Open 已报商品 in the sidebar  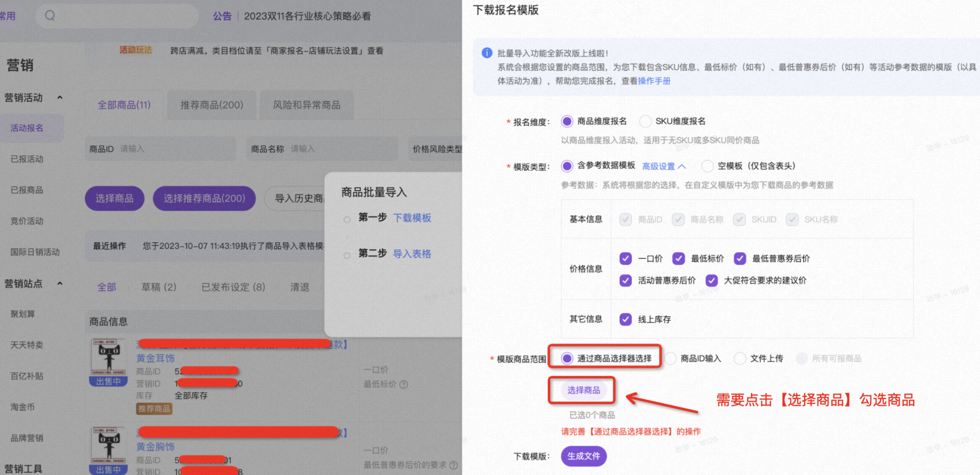point(27,190)
